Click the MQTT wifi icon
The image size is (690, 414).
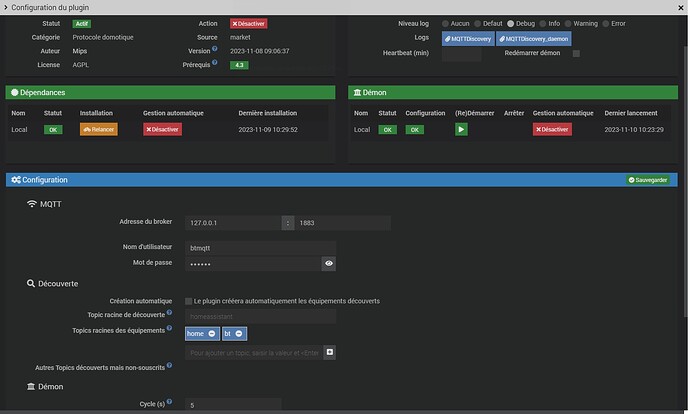point(32,204)
